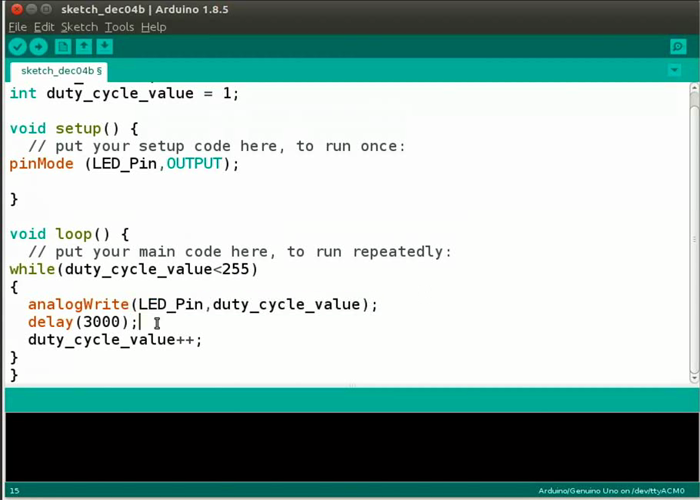700x500 pixels.
Task: Create a new sketch with the New icon
Action: pos(64,47)
